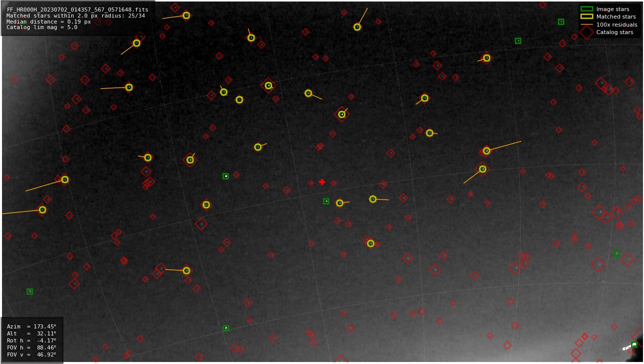Click the green Image stars legend square
Viewport: 644px width, 364px height.
pyautogui.click(x=586, y=9)
